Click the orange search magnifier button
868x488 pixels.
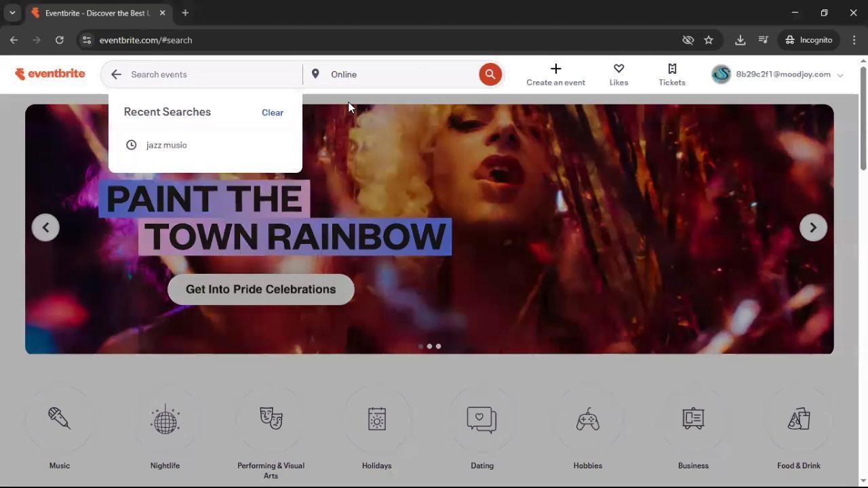(490, 74)
